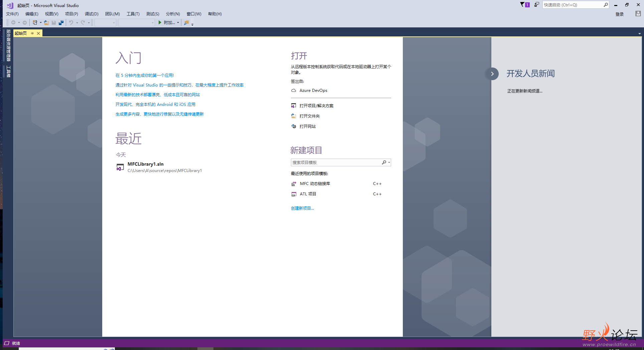Click the Quick Launch magnifier icon

point(606,5)
